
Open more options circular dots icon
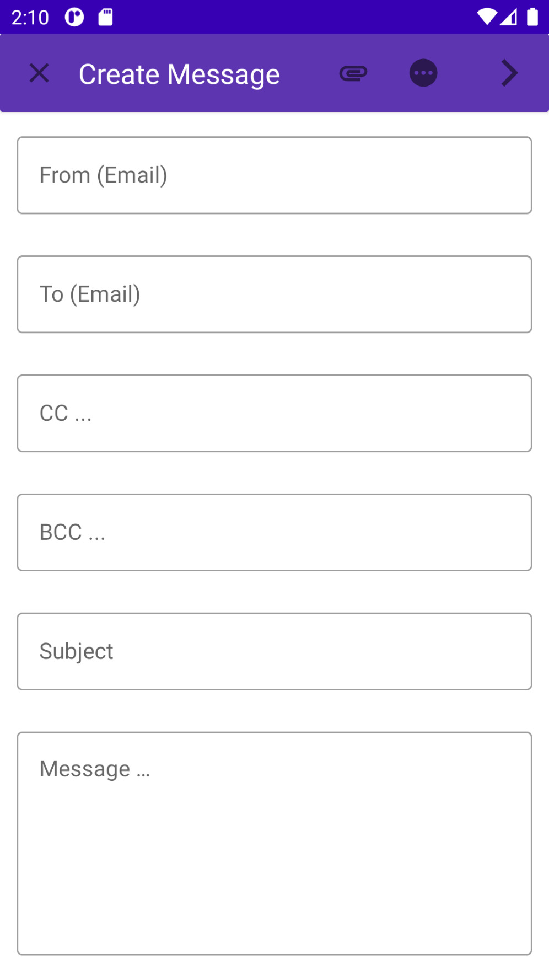pyautogui.click(x=423, y=73)
